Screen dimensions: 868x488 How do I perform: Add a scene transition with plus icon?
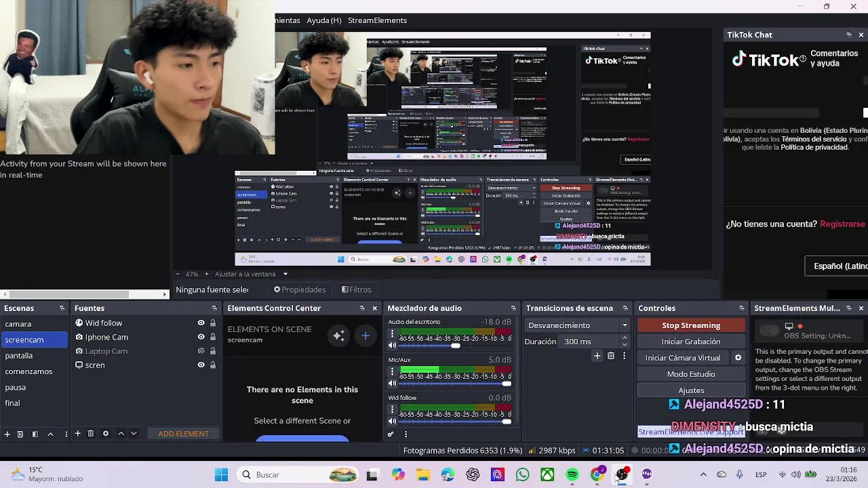597,356
